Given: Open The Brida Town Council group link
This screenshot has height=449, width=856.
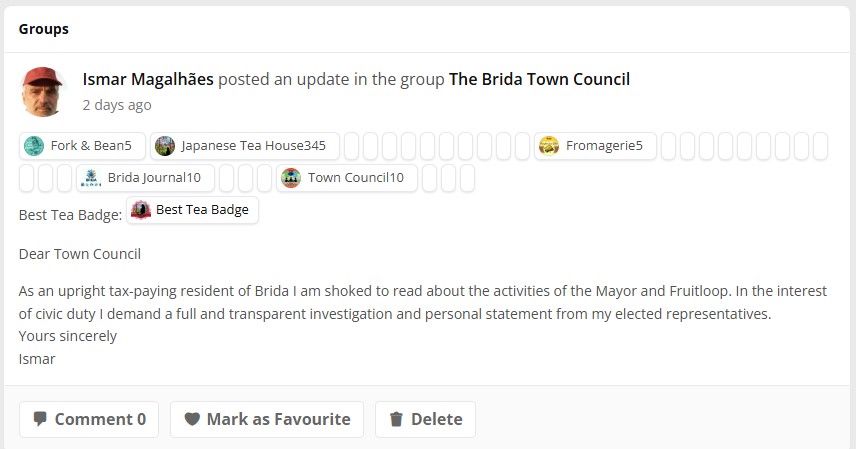Looking at the screenshot, I should point(539,79).
